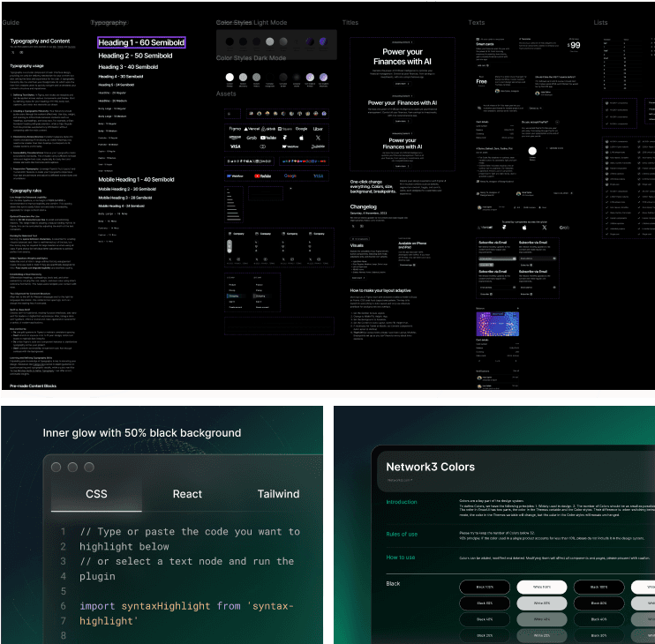Click the Amazon logo in the Assets grid
655x644 pixels.
(235, 138)
